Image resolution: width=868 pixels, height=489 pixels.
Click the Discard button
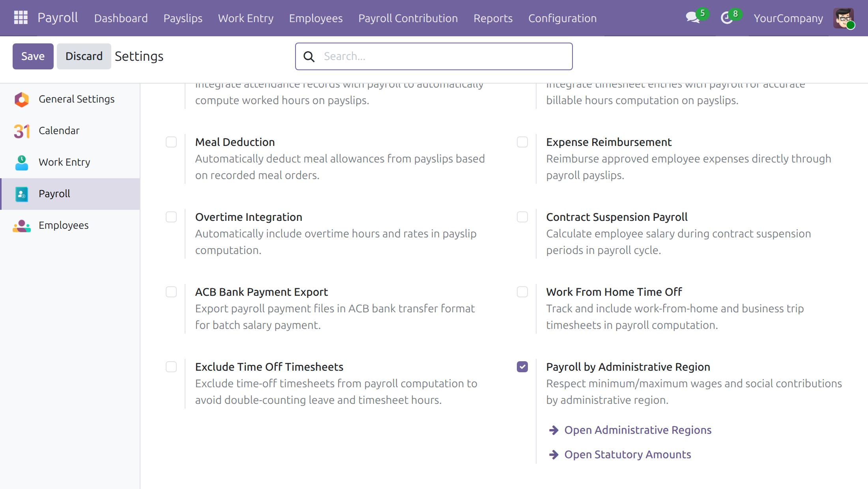pyautogui.click(x=84, y=56)
